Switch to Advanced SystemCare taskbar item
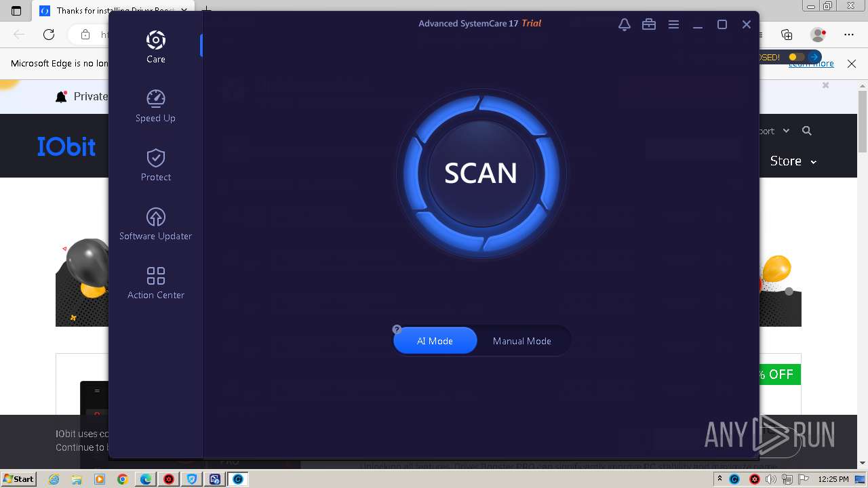 (x=238, y=479)
